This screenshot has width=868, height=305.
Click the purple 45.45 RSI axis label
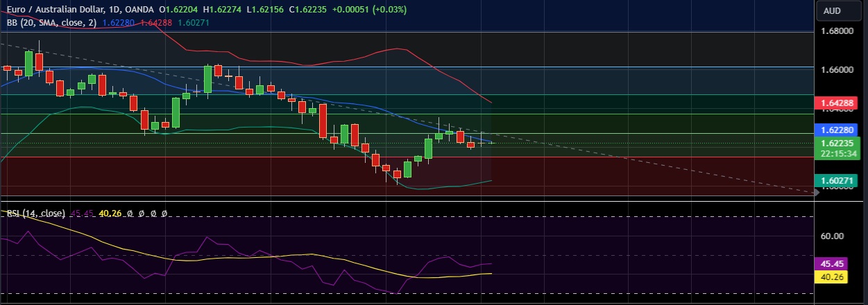coord(832,264)
